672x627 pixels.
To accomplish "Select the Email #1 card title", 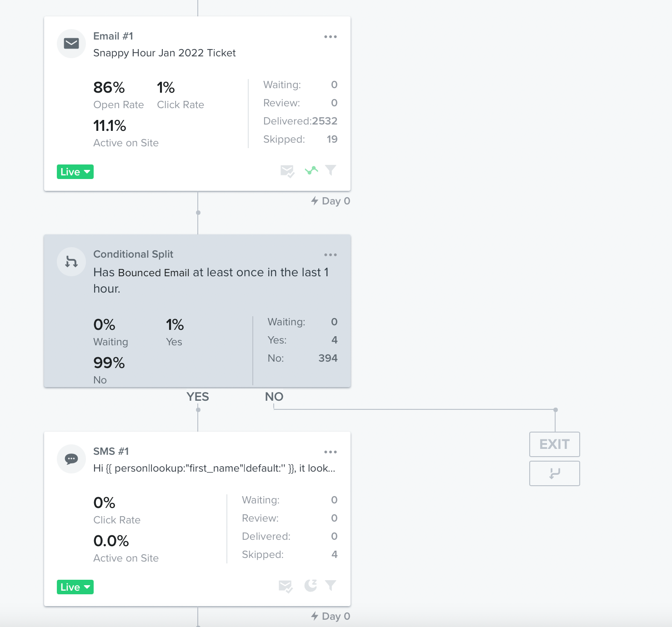I will click(x=113, y=36).
